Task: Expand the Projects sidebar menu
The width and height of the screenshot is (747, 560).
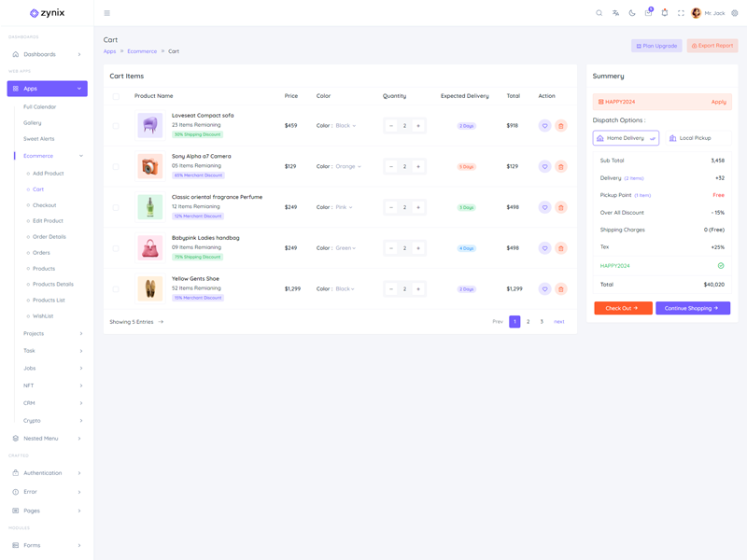Action: coord(52,333)
